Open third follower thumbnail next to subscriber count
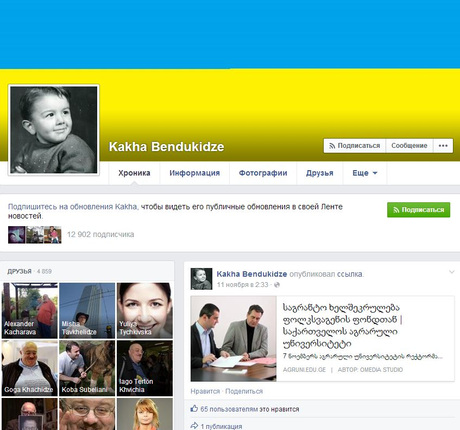This screenshot has height=430, width=460. click(53, 235)
